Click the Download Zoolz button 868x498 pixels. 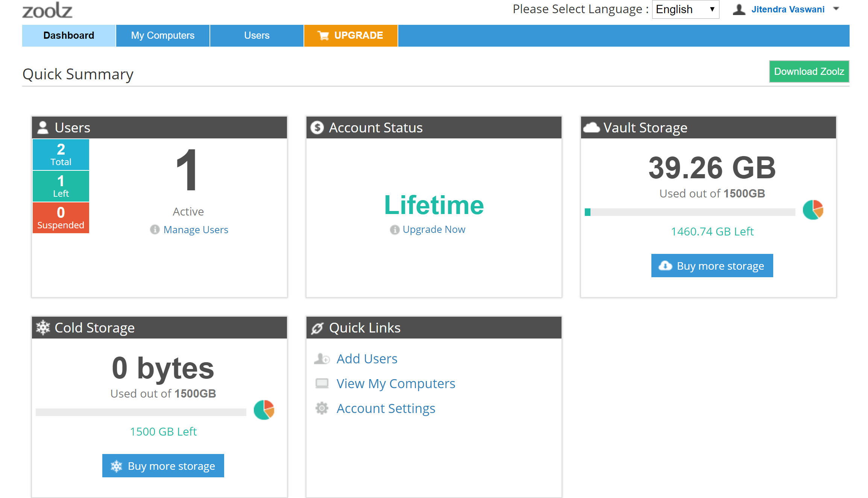809,71
